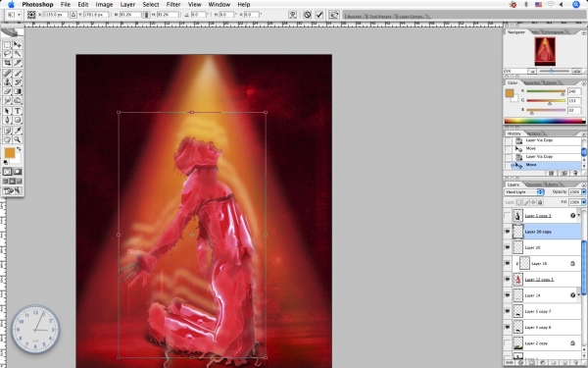This screenshot has height=368, width=588.
Task: Select the Path Selection tool
Action: click(x=7, y=111)
